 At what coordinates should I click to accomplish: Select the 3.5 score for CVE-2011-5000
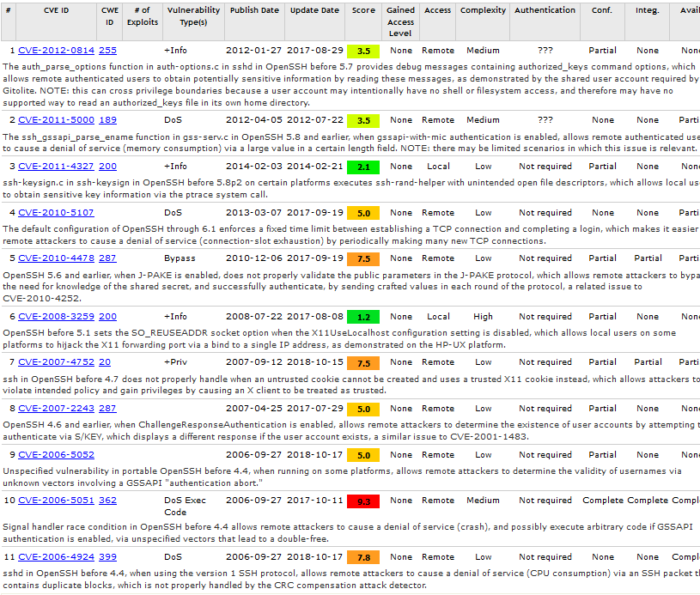coord(363,121)
